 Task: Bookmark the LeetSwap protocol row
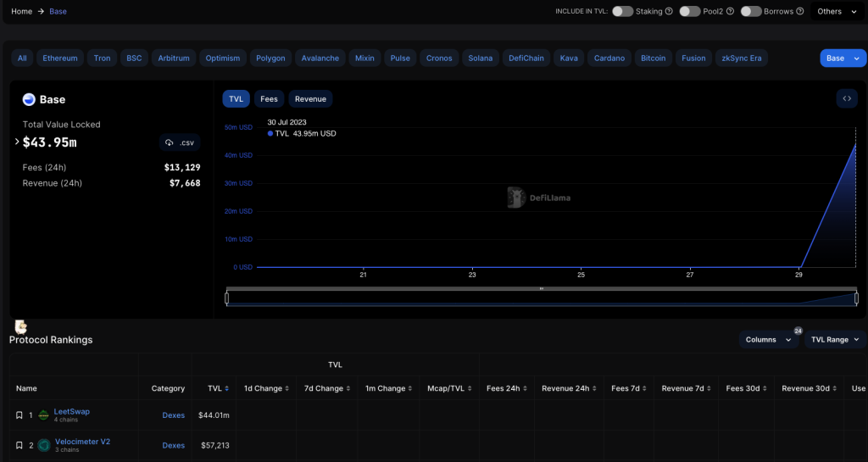pyautogui.click(x=19, y=415)
